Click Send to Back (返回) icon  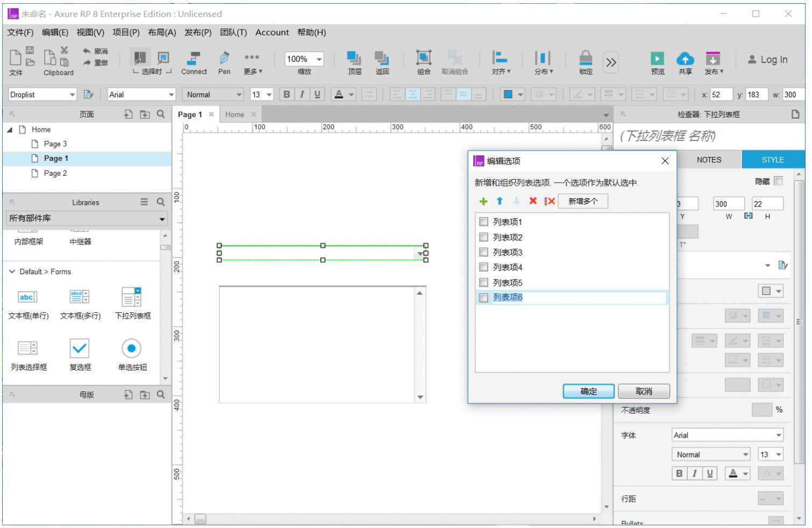pos(382,63)
